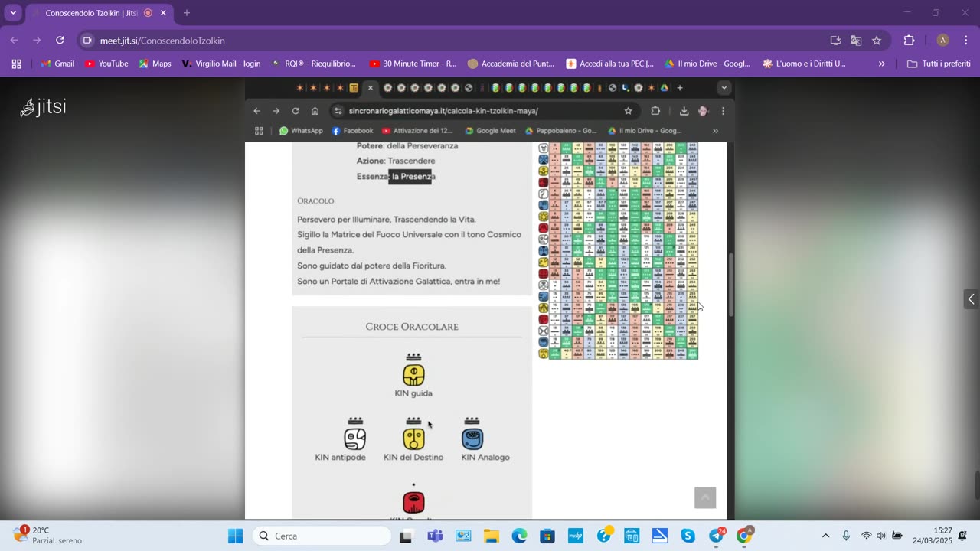Click the KIN Analogo blue glyph
The height and width of the screenshot is (551, 980).
pyautogui.click(x=472, y=439)
